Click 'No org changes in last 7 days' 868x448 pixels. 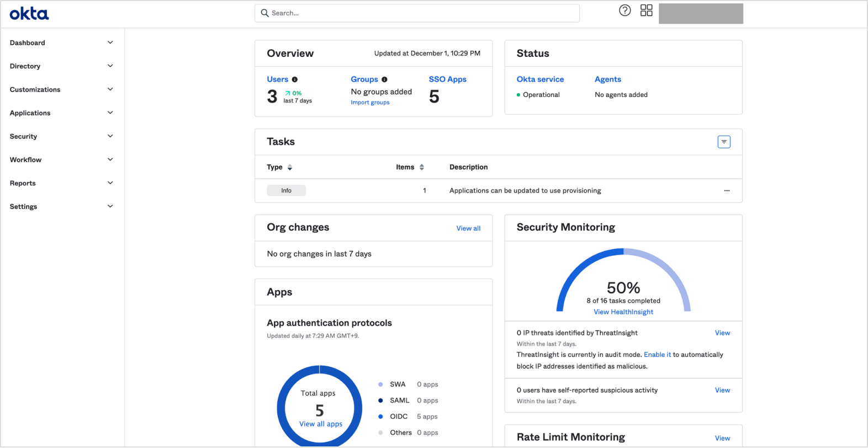coord(319,254)
